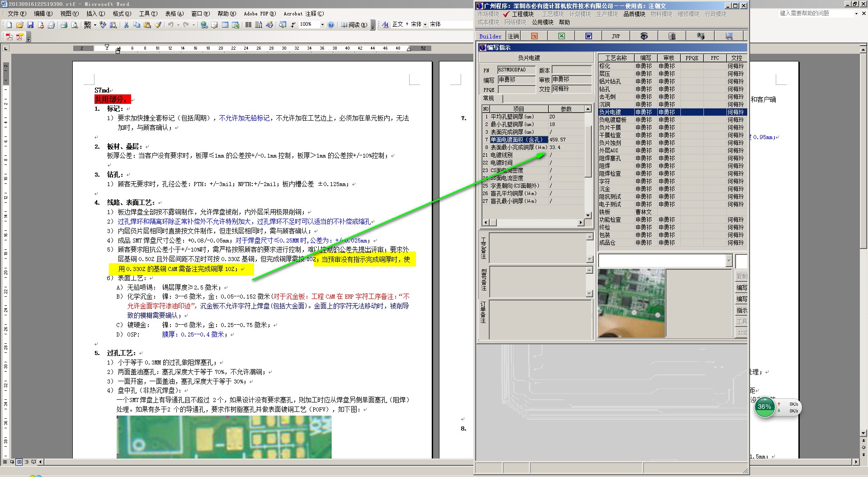The width and height of the screenshot is (868, 477).
Task: Click the 指示 button beside the photo
Action: point(741,310)
